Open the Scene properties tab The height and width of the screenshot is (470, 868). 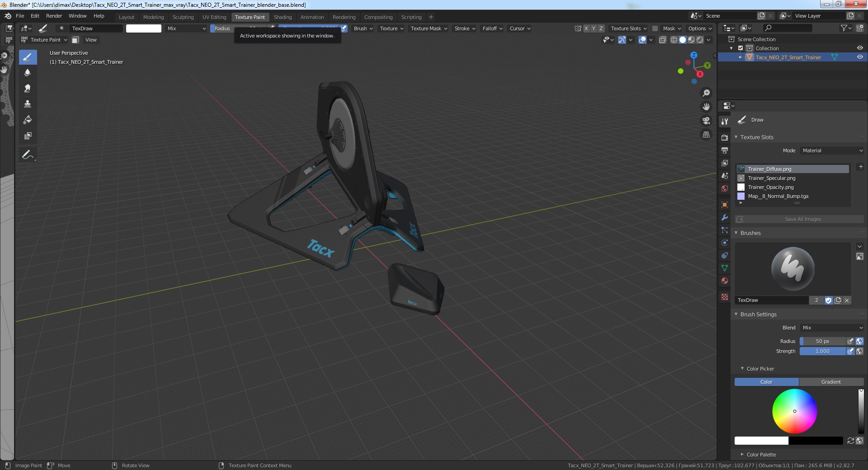pos(725,176)
